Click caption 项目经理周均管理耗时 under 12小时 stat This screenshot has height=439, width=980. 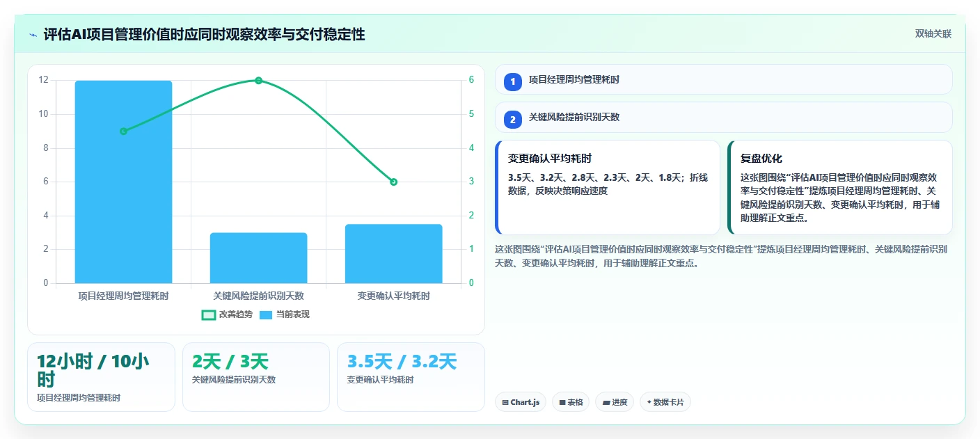[79, 398]
